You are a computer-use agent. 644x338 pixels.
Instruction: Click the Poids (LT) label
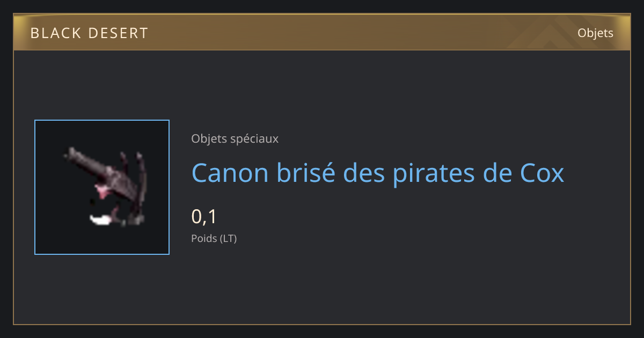tap(214, 238)
